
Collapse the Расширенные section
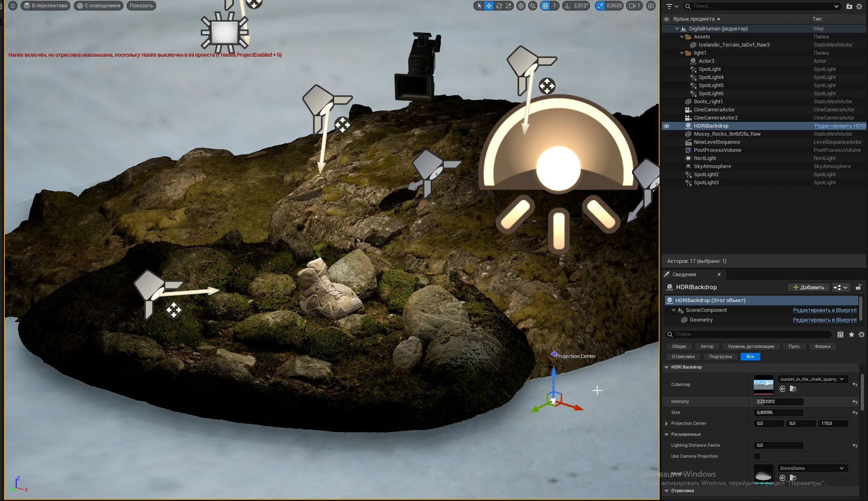pyautogui.click(x=666, y=435)
